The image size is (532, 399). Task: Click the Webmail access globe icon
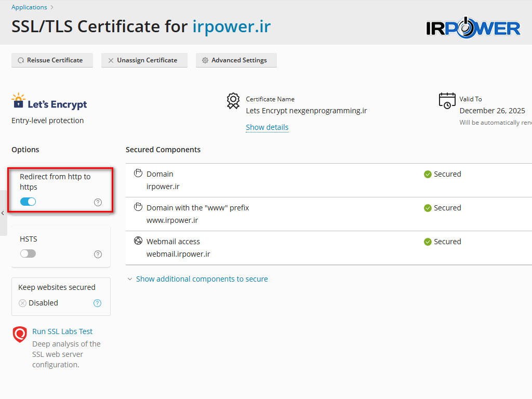138,241
